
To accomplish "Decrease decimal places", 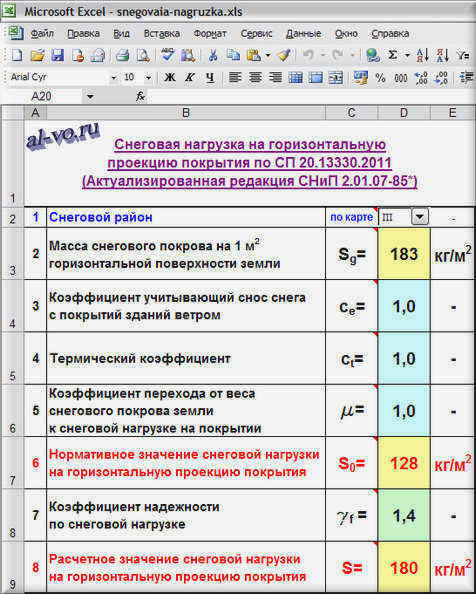I will (x=442, y=78).
